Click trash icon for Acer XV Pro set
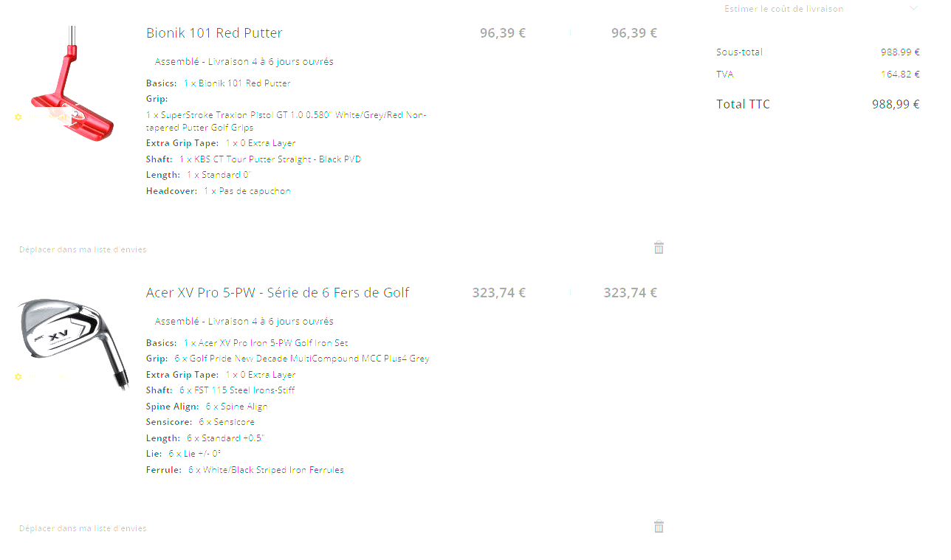Screen dimensions: 951x560 click(659, 527)
